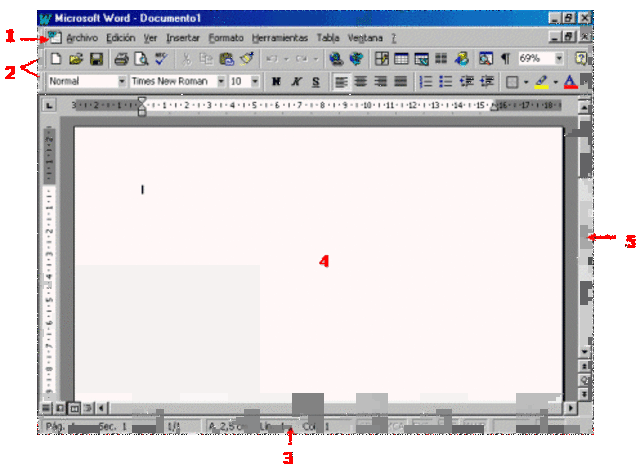640x469 pixels.
Task: Open the Ventana menu
Action: (x=365, y=38)
